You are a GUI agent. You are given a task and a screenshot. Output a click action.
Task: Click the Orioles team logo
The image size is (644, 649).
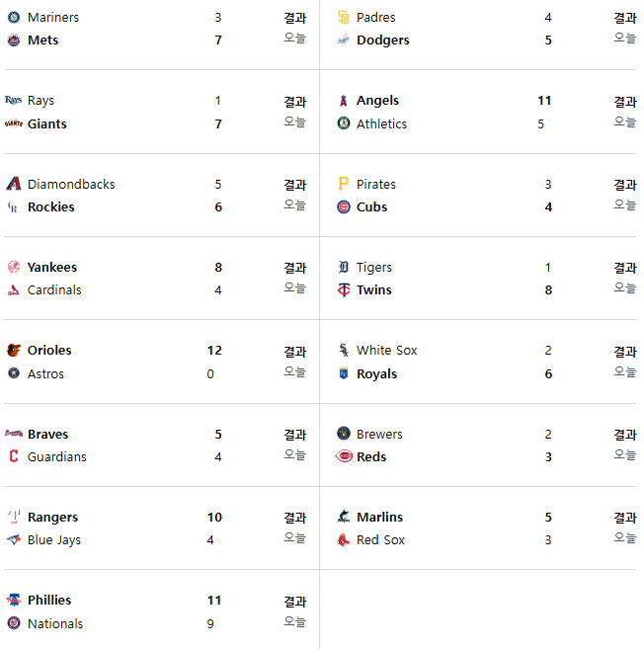[14, 350]
